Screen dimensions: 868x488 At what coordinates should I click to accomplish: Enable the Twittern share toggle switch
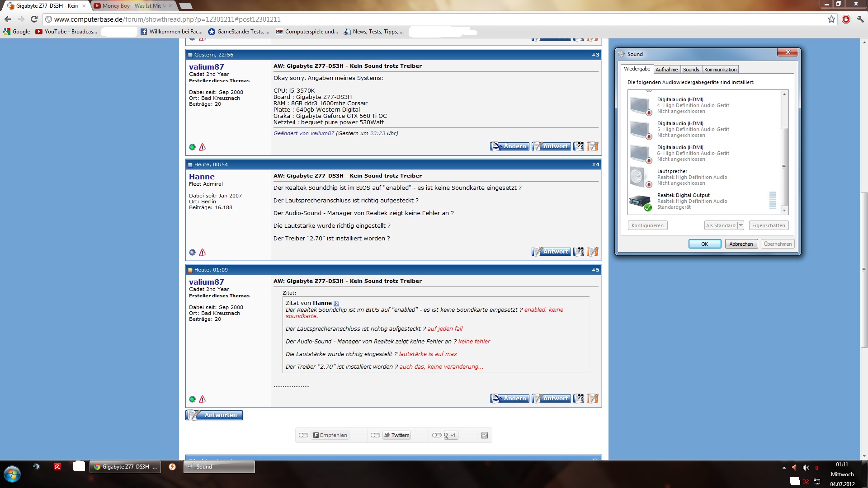[375, 435]
